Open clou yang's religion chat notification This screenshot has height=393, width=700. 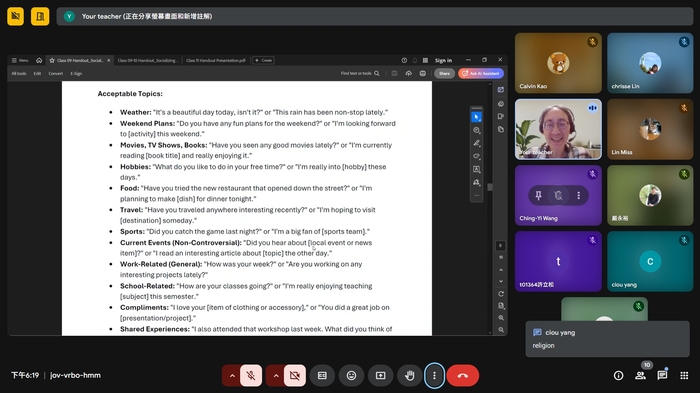[607, 339]
